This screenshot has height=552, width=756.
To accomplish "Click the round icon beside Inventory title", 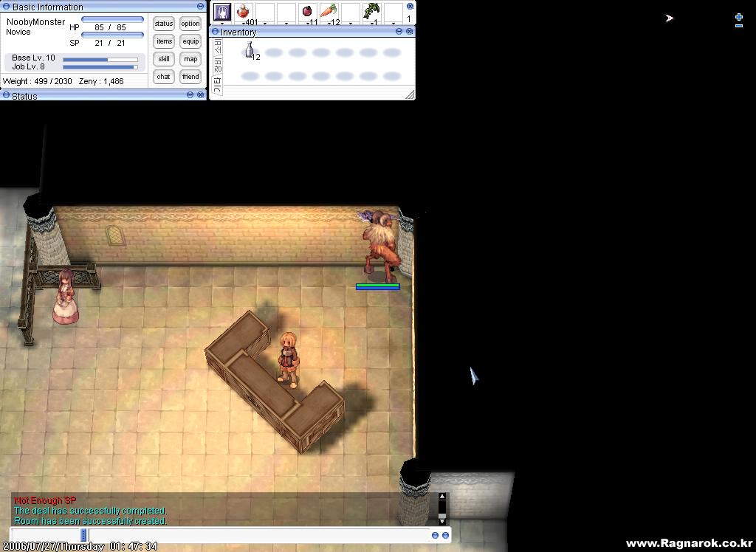I will coord(215,31).
